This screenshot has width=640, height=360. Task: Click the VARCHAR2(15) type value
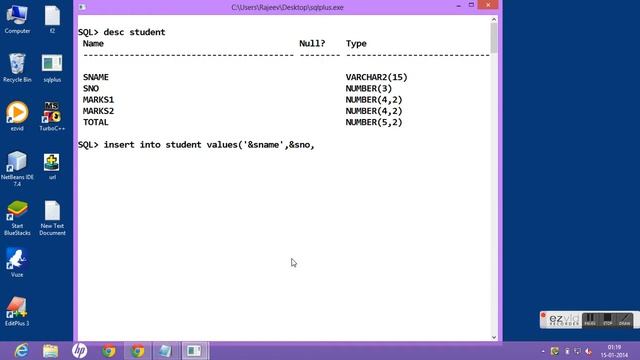pos(376,77)
